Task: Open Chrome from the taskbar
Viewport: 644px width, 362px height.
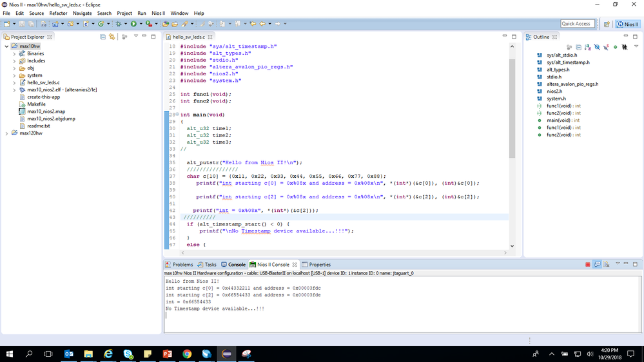Action: click(x=187, y=354)
